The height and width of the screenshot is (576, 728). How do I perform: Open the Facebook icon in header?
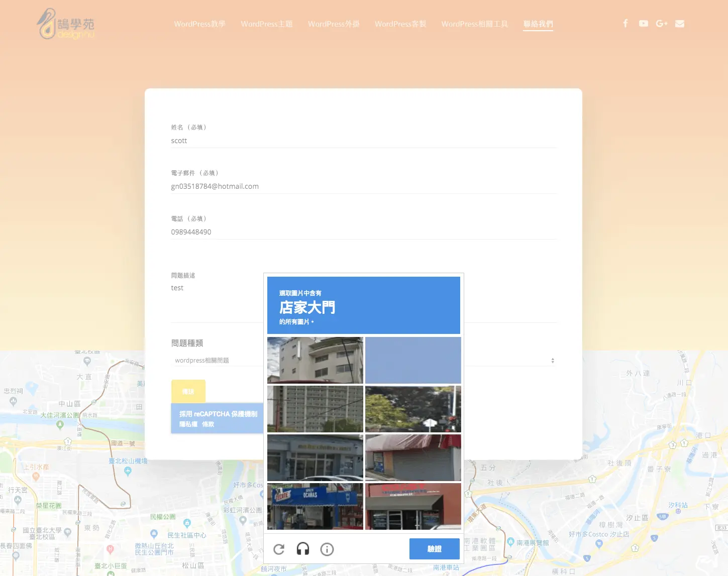pyautogui.click(x=626, y=24)
